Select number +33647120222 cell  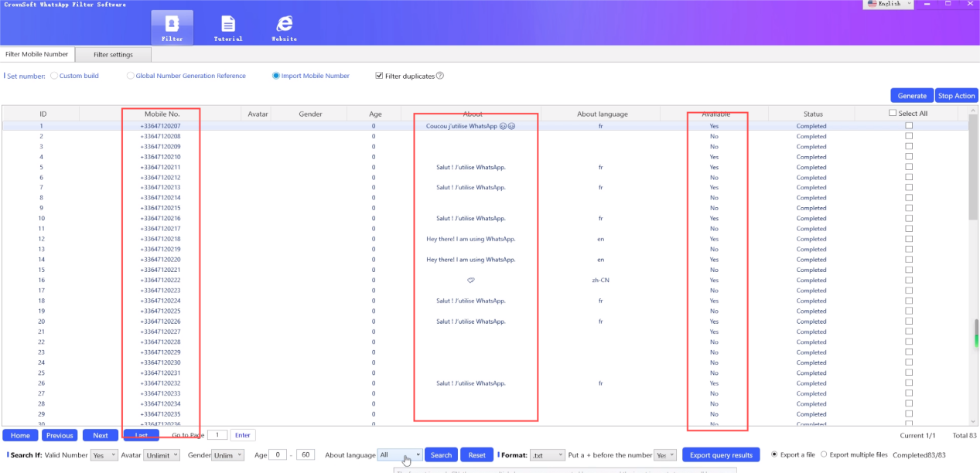click(160, 280)
